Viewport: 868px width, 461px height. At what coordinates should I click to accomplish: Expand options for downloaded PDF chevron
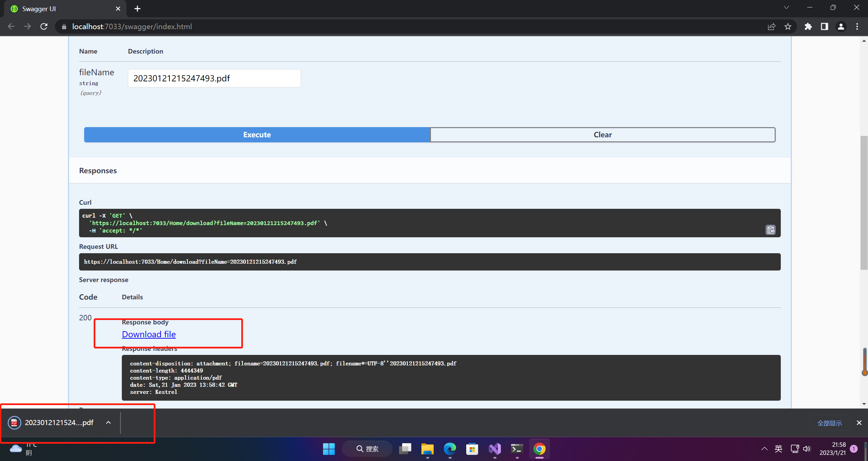tap(108, 422)
